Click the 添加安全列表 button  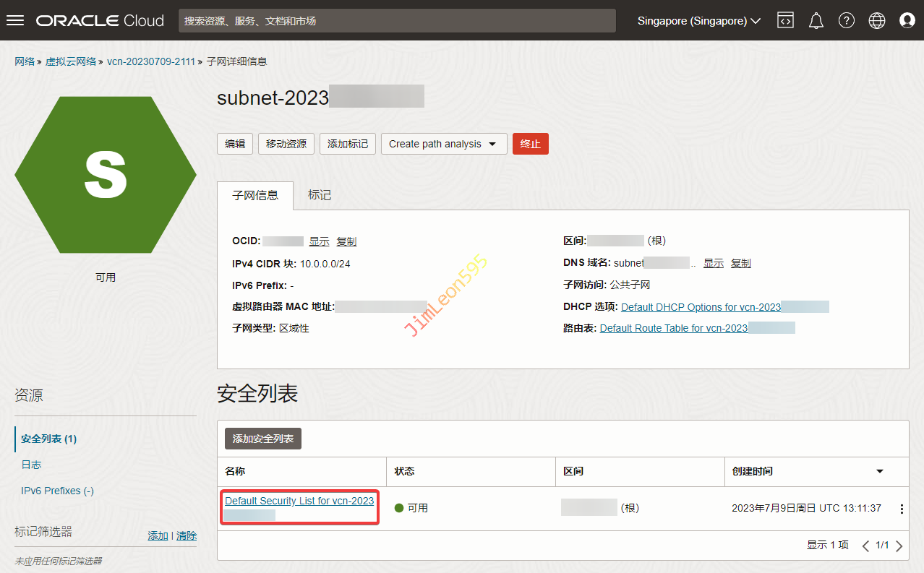[263, 439]
